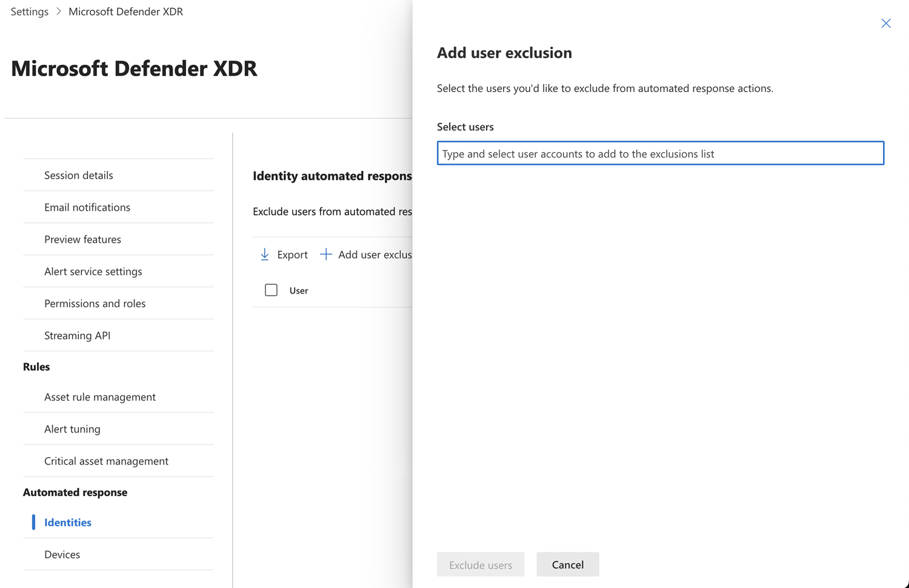Select Identities under Automated response
909x588 pixels.
tap(118, 522)
